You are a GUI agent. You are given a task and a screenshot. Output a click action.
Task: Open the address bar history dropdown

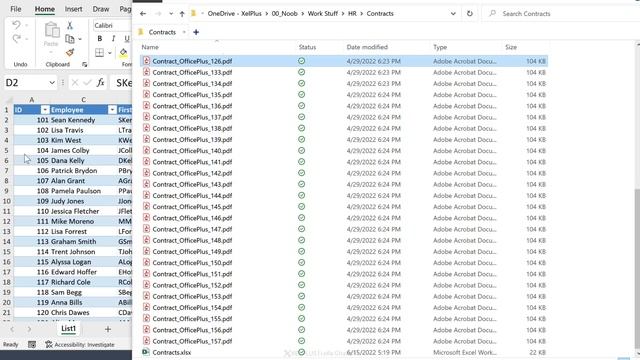[x=453, y=13]
